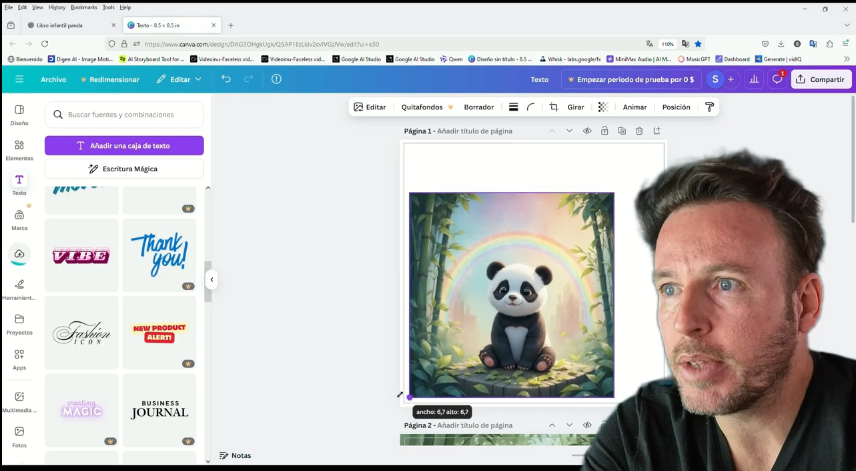Click Redimensionar in header
856x471 pixels.
pos(110,79)
